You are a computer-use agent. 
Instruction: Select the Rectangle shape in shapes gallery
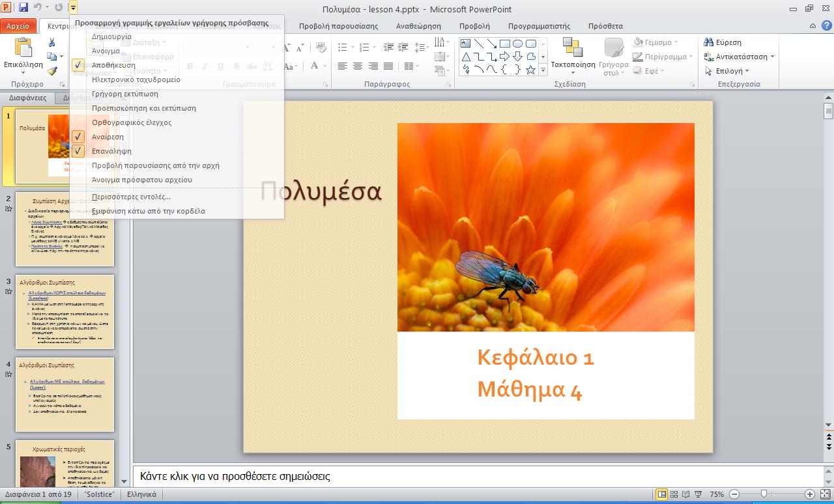point(505,44)
